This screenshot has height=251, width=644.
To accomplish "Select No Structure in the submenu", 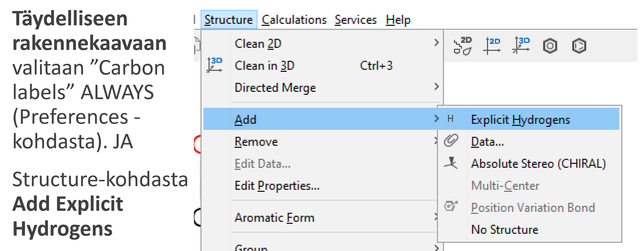I will (x=505, y=229).
